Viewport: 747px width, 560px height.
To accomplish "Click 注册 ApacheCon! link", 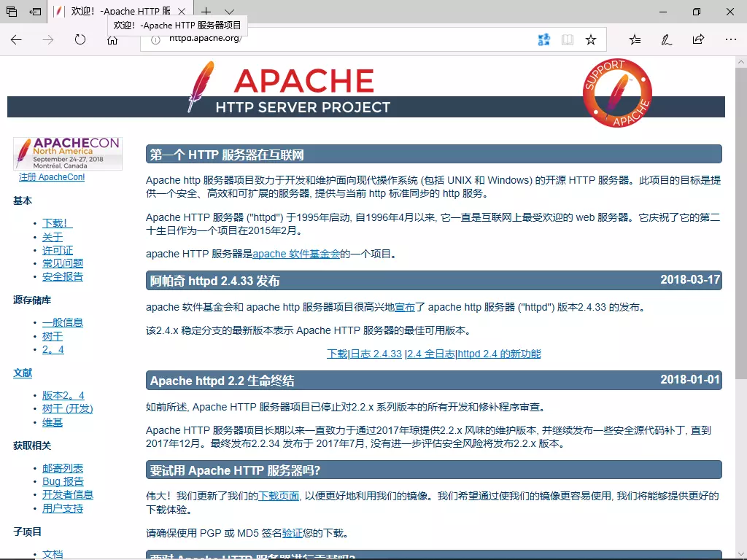I will (52, 177).
